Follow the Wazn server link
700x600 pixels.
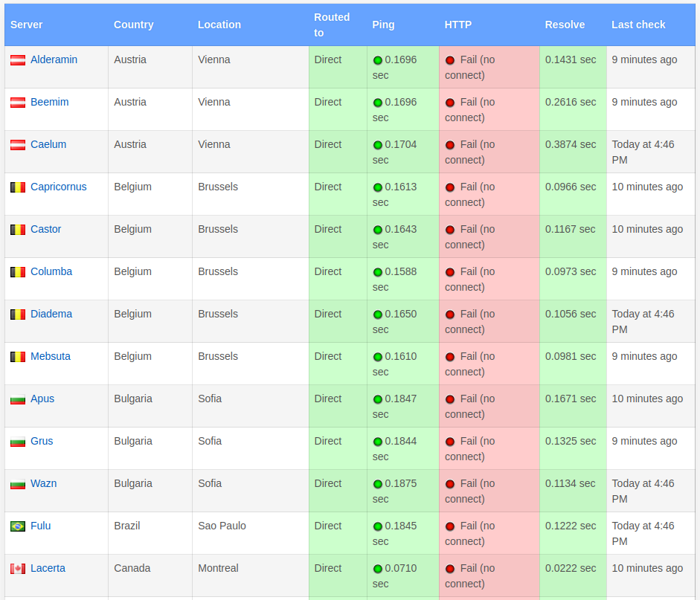pyautogui.click(x=43, y=483)
